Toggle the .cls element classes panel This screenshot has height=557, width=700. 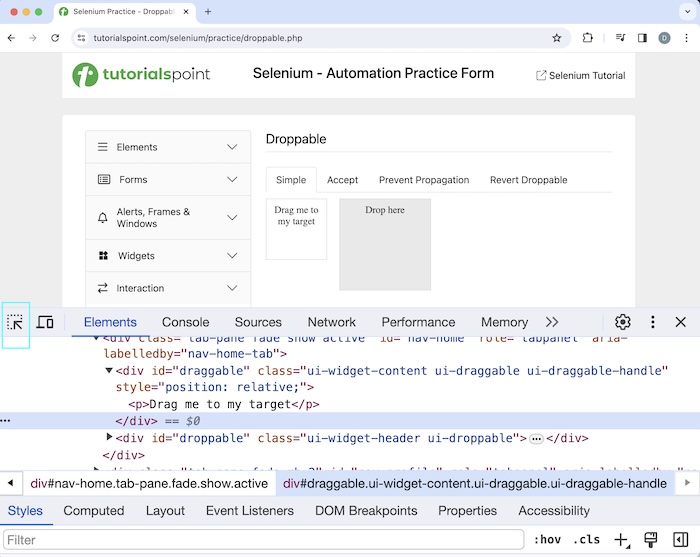point(586,540)
